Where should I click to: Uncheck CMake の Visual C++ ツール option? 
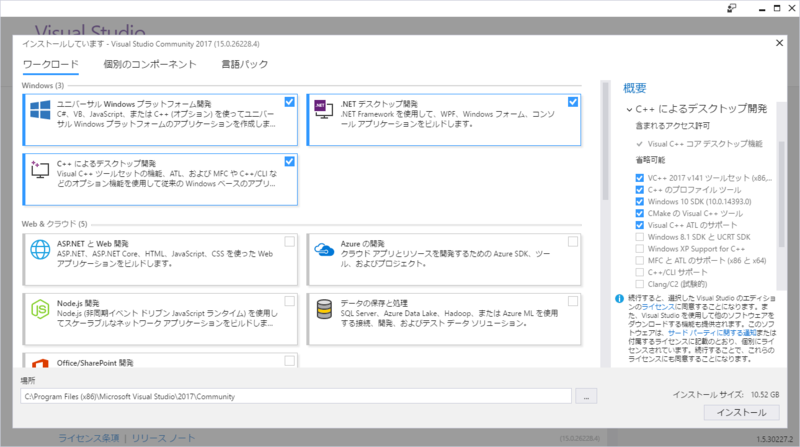point(639,213)
